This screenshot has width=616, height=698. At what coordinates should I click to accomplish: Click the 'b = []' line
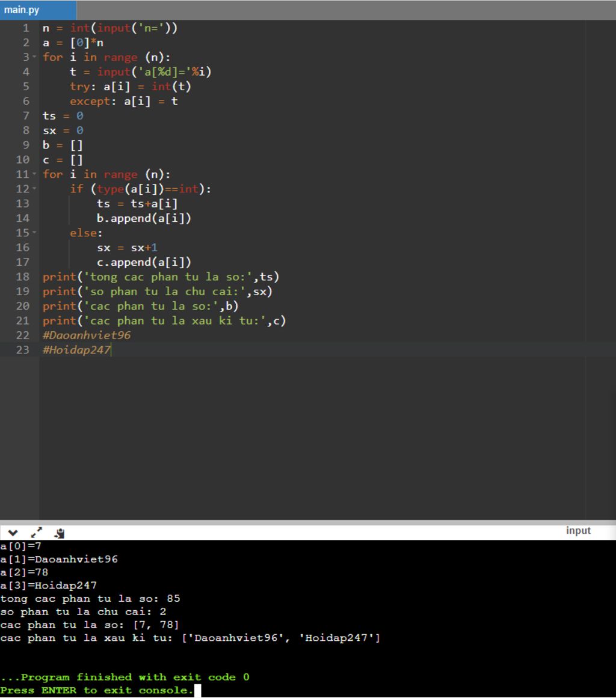coord(63,145)
